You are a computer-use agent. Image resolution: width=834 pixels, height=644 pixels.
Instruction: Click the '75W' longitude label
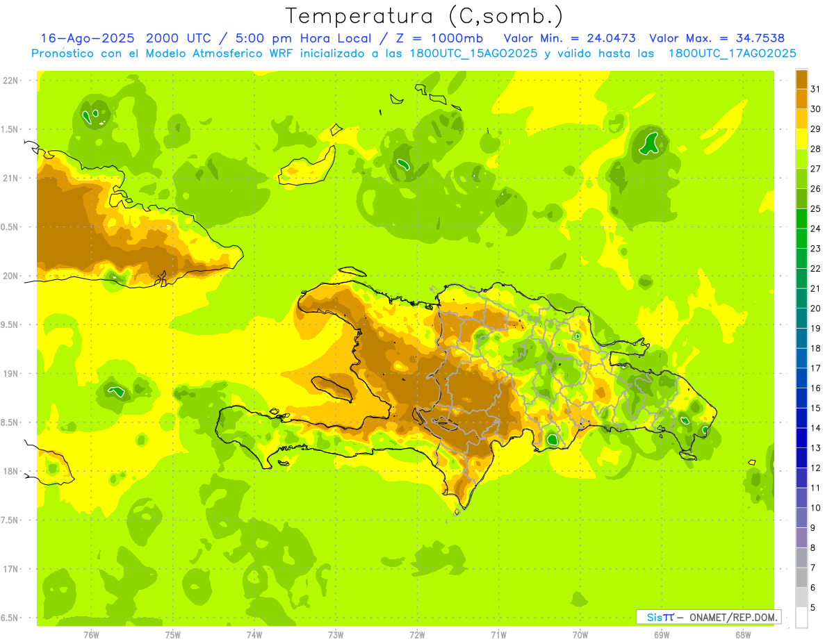coord(172,634)
